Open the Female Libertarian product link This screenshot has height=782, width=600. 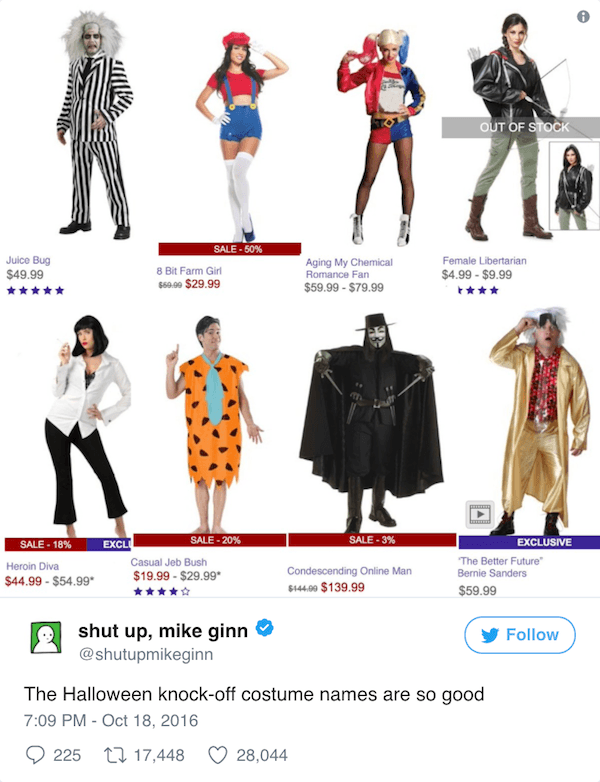(484, 260)
